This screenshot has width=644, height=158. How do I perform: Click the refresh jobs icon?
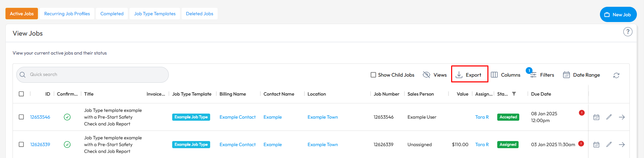pos(616,75)
